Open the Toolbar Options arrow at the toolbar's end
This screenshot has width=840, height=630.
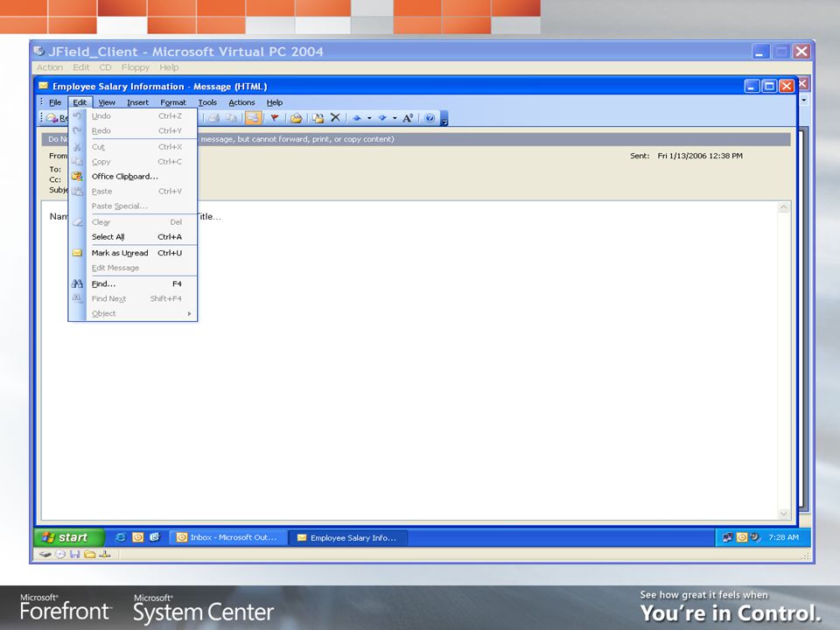pos(444,119)
